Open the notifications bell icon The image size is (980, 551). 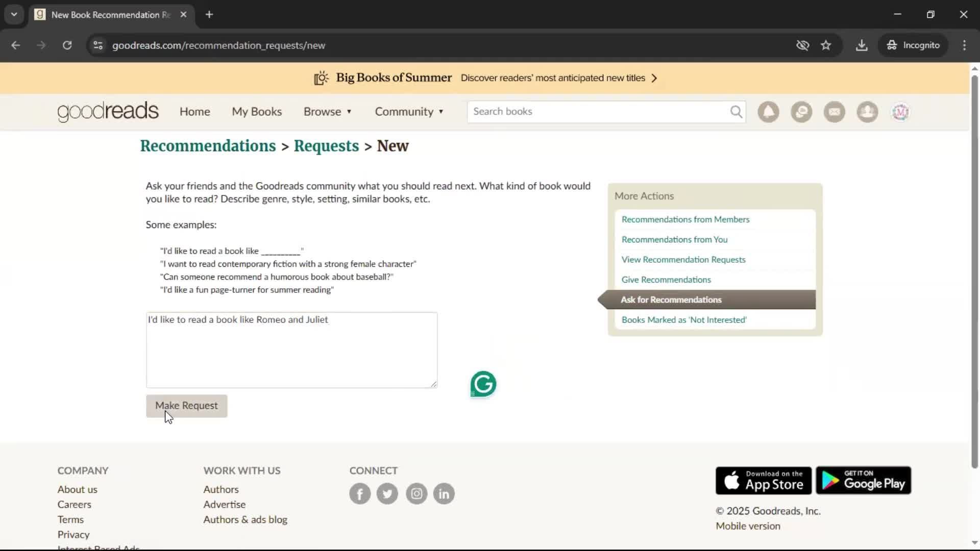click(x=768, y=112)
